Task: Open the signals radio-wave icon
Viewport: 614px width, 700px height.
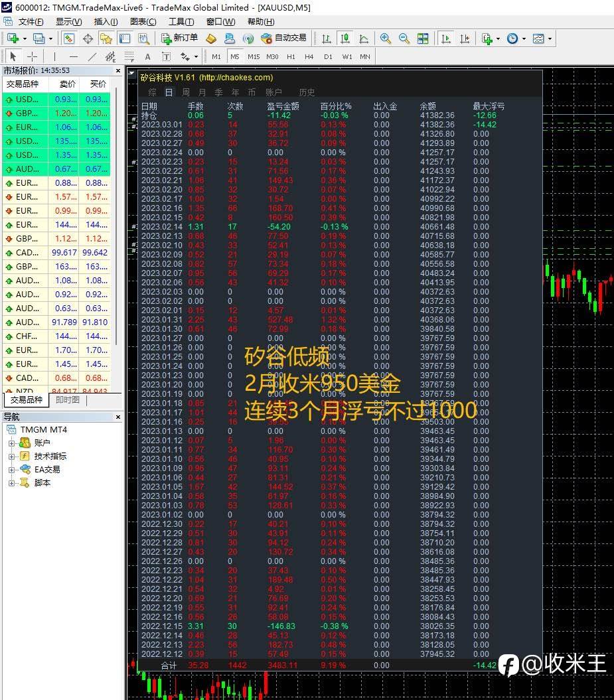Action: pos(248,38)
